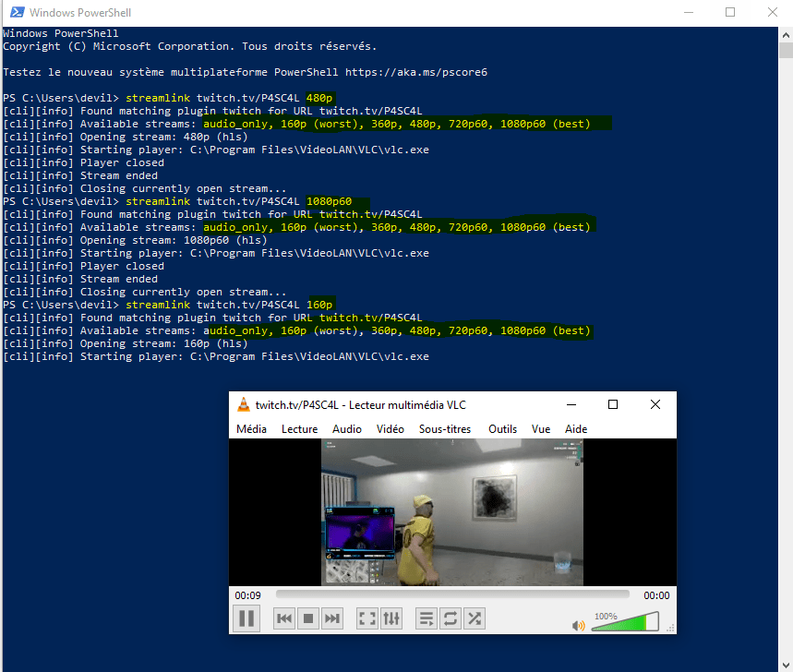Open the Média menu
Image resolution: width=793 pixels, height=672 pixels.
(x=251, y=428)
